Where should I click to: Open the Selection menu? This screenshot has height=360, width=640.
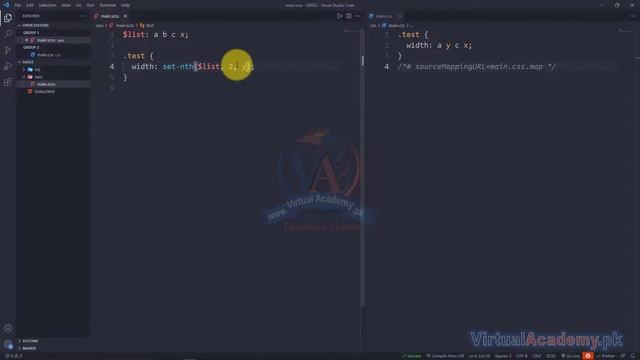click(x=47, y=5)
